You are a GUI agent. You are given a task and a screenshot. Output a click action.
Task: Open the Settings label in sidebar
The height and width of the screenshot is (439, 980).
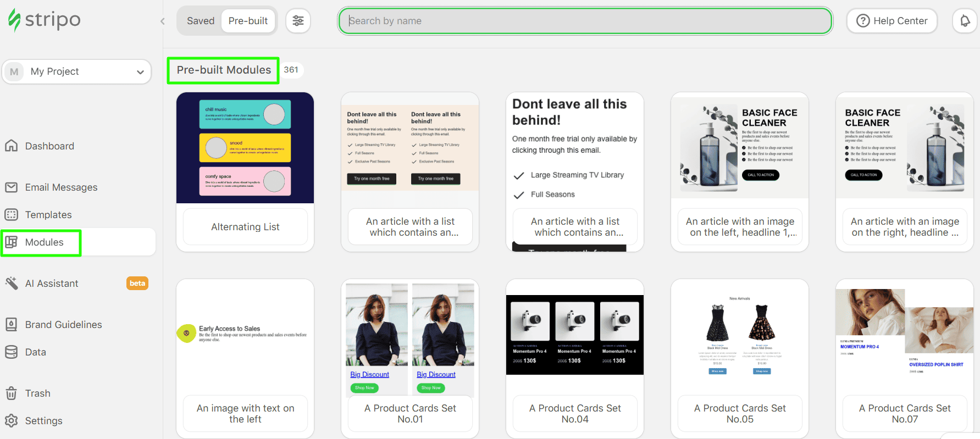tap(44, 421)
